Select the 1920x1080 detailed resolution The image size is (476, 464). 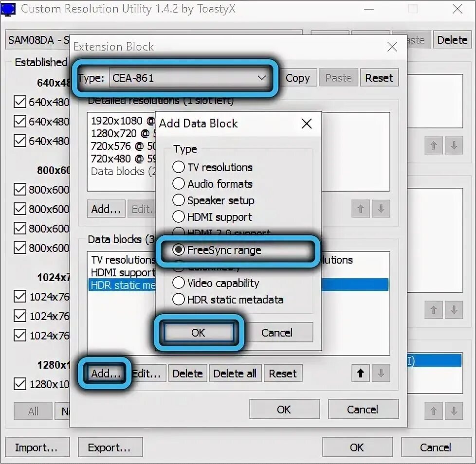pyautogui.click(x=122, y=121)
